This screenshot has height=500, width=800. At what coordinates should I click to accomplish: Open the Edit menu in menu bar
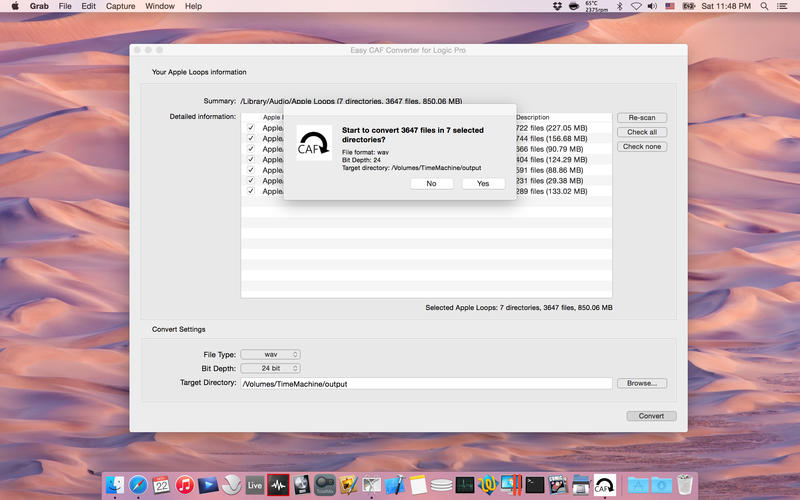pyautogui.click(x=89, y=6)
